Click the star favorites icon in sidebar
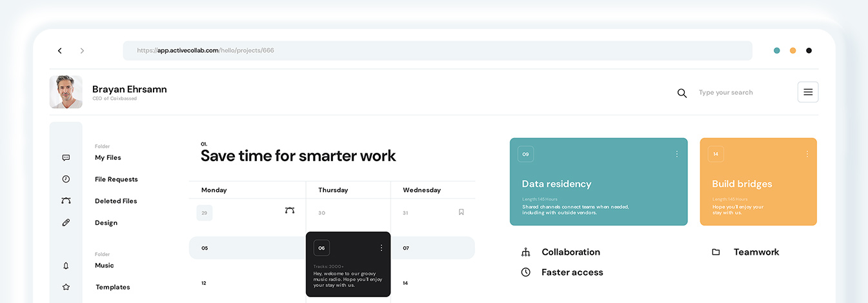The width and height of the screenshot is (868, 303). pos(66,287)
